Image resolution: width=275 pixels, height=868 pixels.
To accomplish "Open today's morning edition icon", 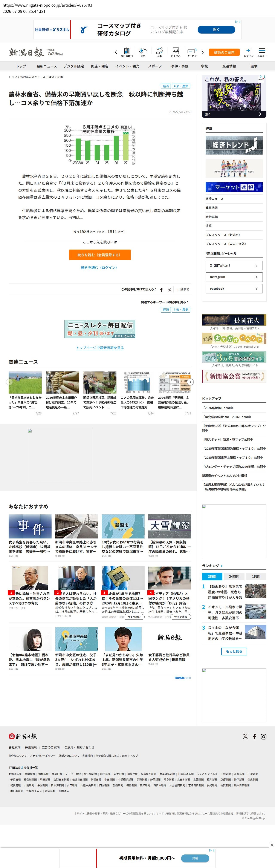I will [x=127, y=52].
